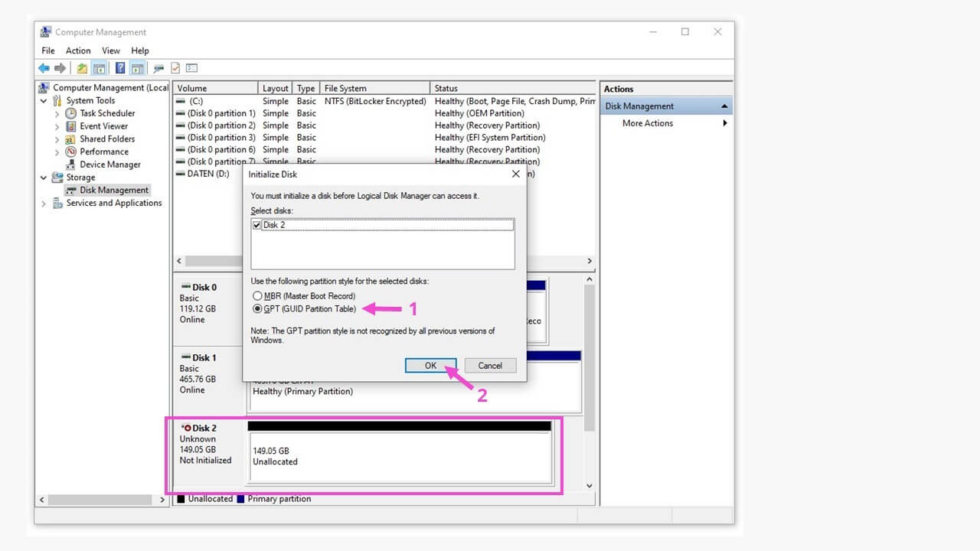
Task: Click the Volume column header
Action: point(215,89)
